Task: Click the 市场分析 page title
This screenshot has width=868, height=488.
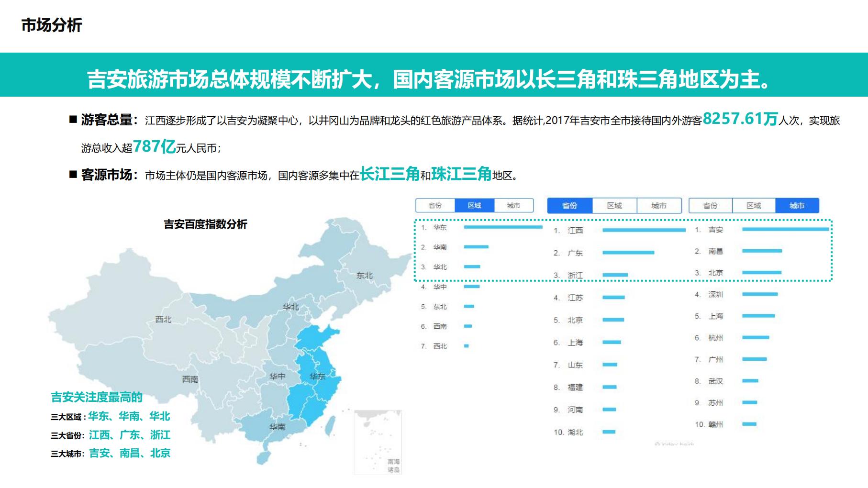Action: pyautogui.click(x=52, y=25)
